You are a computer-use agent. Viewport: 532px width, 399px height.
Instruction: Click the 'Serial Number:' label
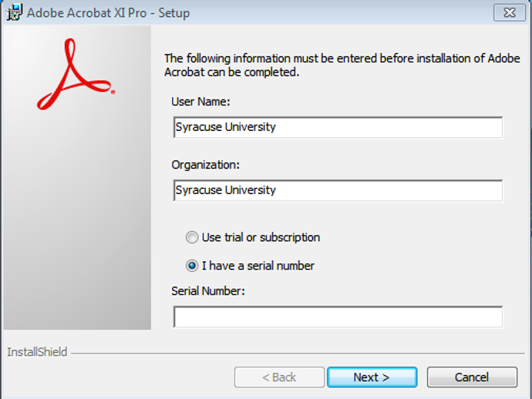pyautogui.click(x=208, y=290)
